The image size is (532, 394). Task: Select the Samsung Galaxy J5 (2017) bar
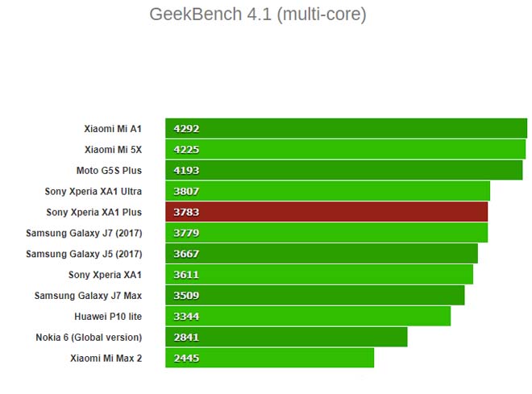(322, 254)
